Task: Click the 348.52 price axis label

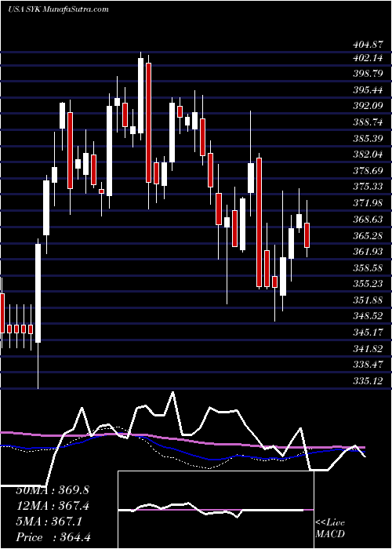Action: pyautogui.click(x=368, y=316)
